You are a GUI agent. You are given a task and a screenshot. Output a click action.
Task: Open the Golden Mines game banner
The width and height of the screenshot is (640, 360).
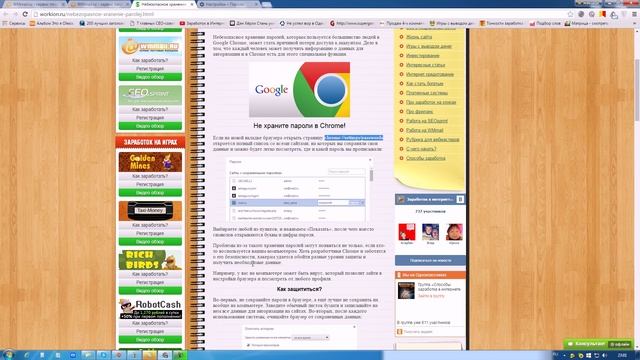coord(150,162)
